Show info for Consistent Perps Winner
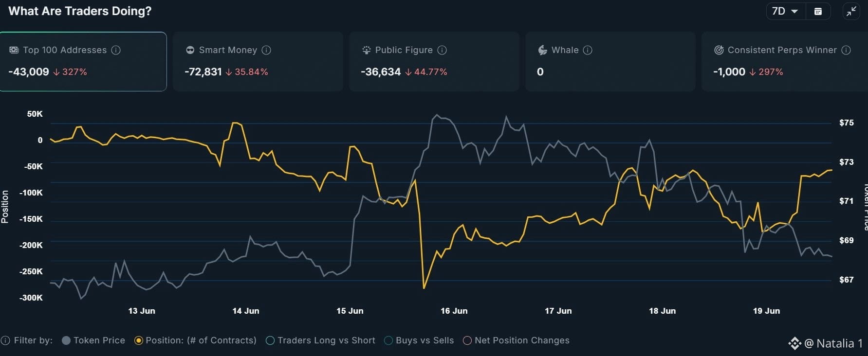This screenshot has width=868, height=356. tap(846, 50)
